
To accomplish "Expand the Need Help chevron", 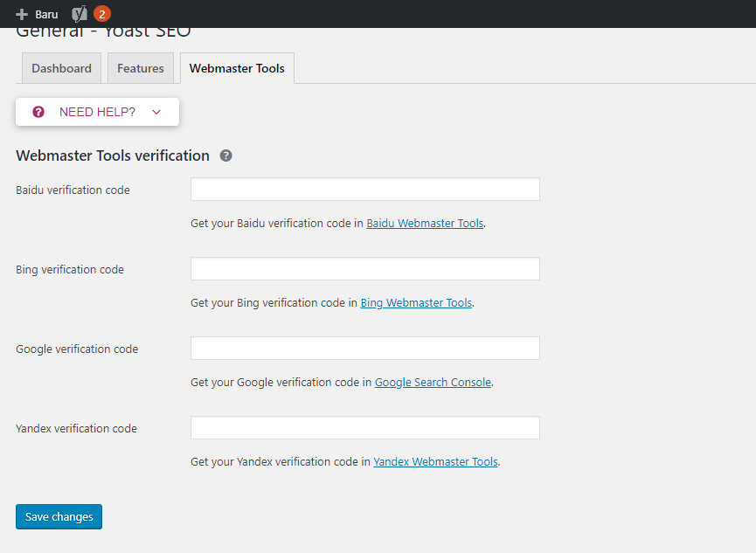I will tap(156, 112).
